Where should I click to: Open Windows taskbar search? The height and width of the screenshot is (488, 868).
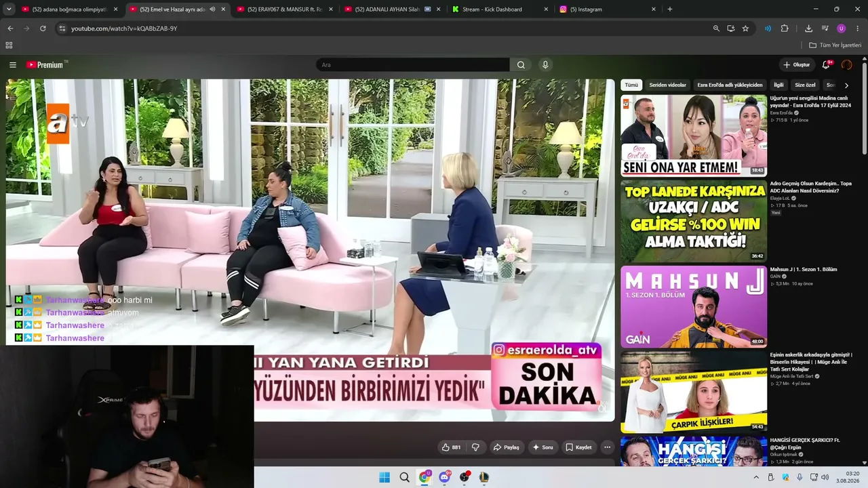(x=404, y=477)
